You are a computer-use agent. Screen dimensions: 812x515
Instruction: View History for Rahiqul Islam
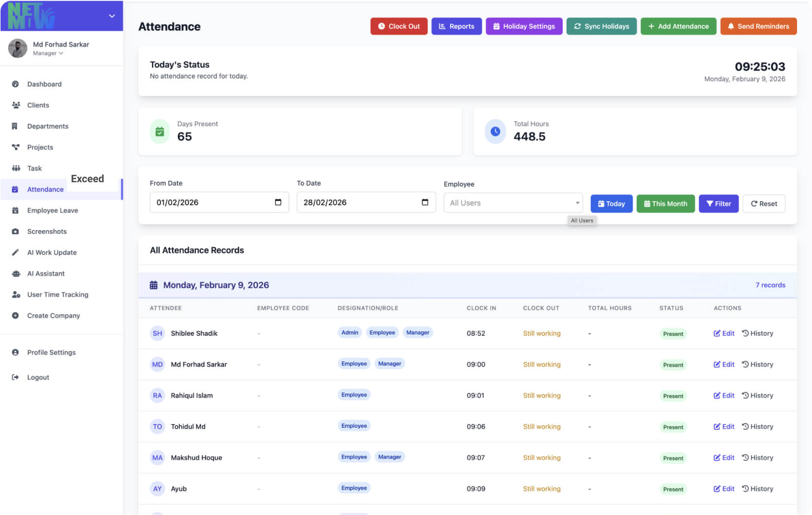pyautogui.click(x=757, y=395)
